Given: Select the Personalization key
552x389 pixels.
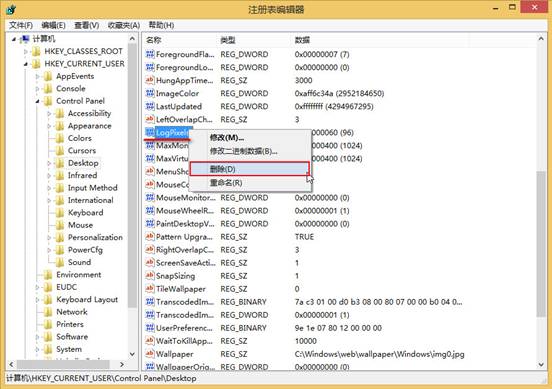Looking at the screenshot, I should click(95, 238).
